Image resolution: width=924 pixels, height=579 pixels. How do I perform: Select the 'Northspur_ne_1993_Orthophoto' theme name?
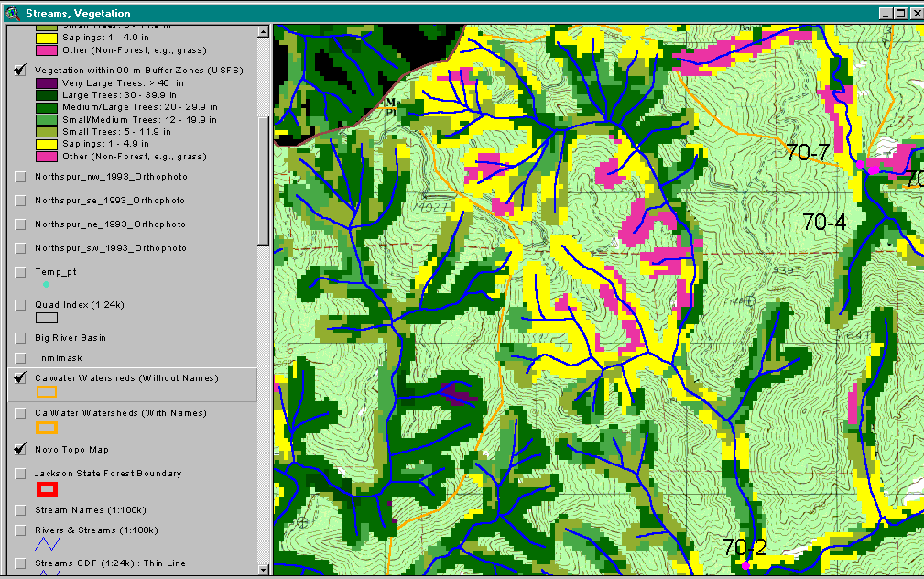110,224
